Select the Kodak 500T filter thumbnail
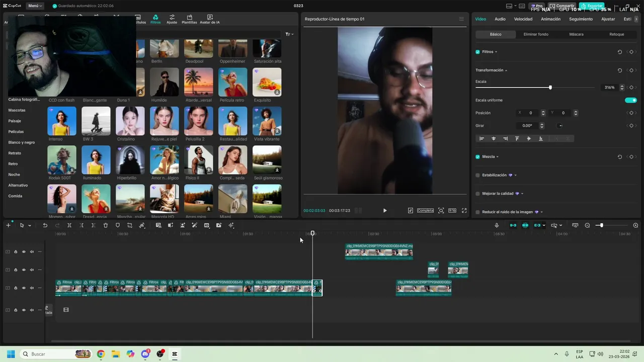This screenshot has height=362, width=644. click(62, 160)
